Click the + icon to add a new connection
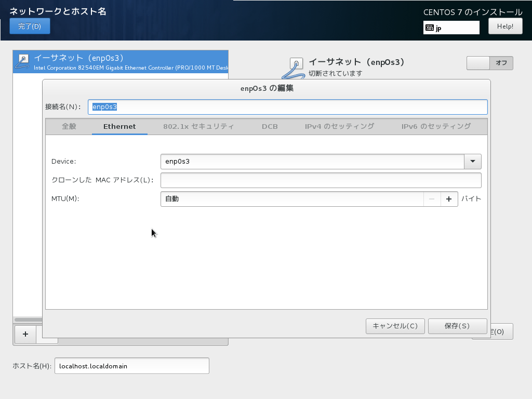The image size is (532, 399). (x=25, y=335)
